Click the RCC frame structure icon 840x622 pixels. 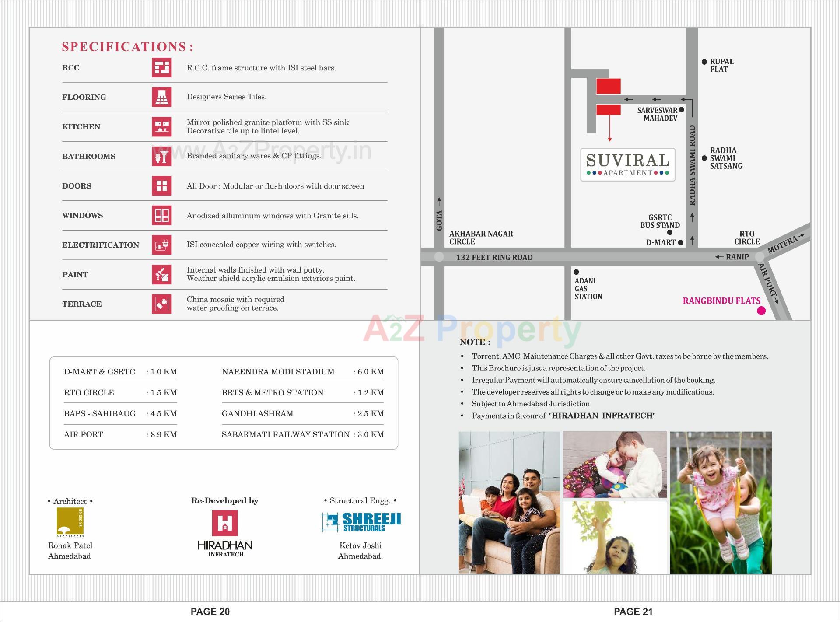(x=162, y=68)
